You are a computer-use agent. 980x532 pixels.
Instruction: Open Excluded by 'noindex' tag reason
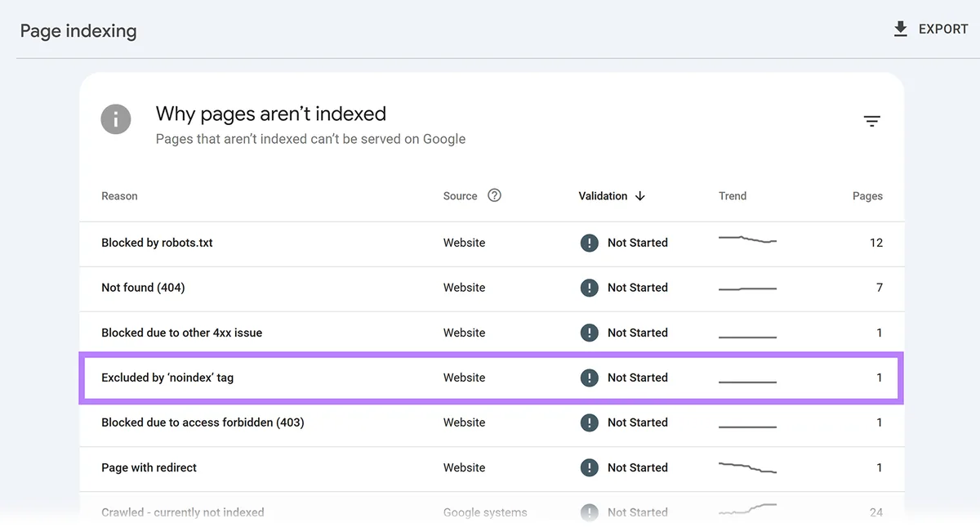click(x=167, y=378)
